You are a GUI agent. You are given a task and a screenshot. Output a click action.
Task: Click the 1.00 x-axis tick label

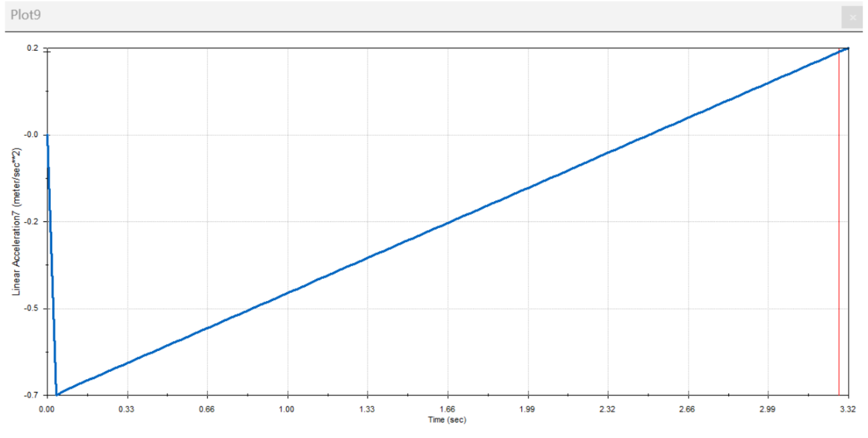287,409
